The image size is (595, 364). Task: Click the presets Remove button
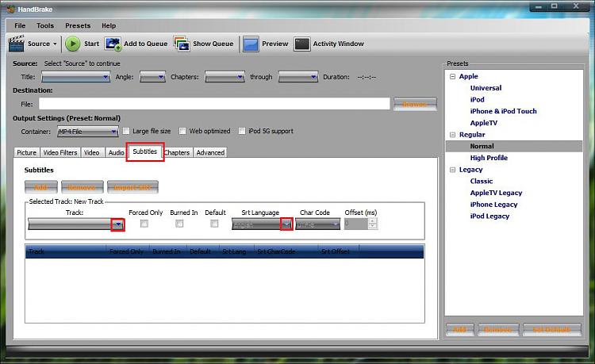[498, 329]
